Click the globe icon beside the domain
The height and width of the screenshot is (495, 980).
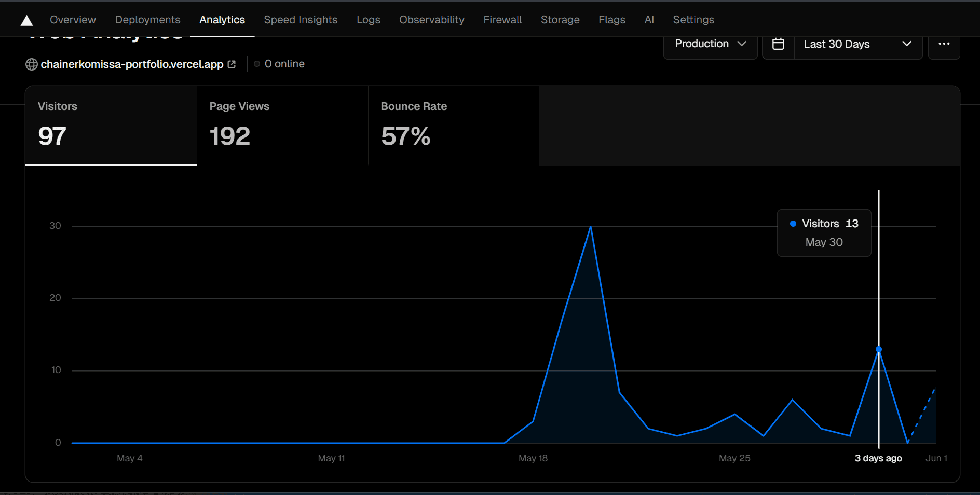point(31,64)
